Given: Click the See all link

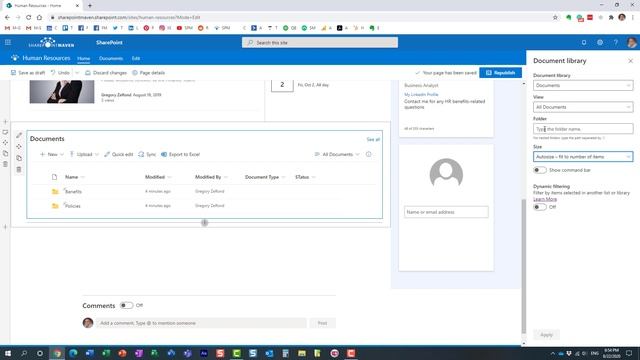Looking at the screenshot, I should point(373,140).
